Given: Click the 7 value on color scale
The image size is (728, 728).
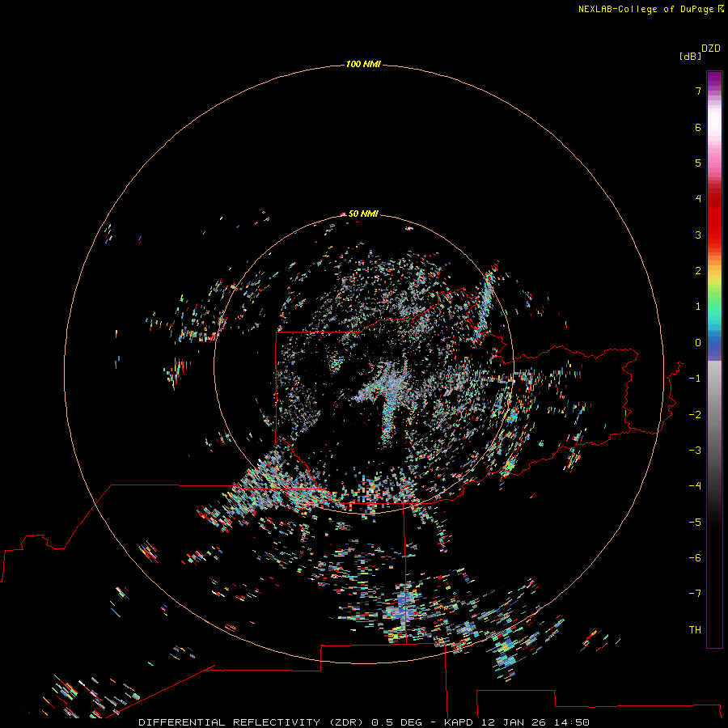Looking at the screenshot, I should click(698, 91).
